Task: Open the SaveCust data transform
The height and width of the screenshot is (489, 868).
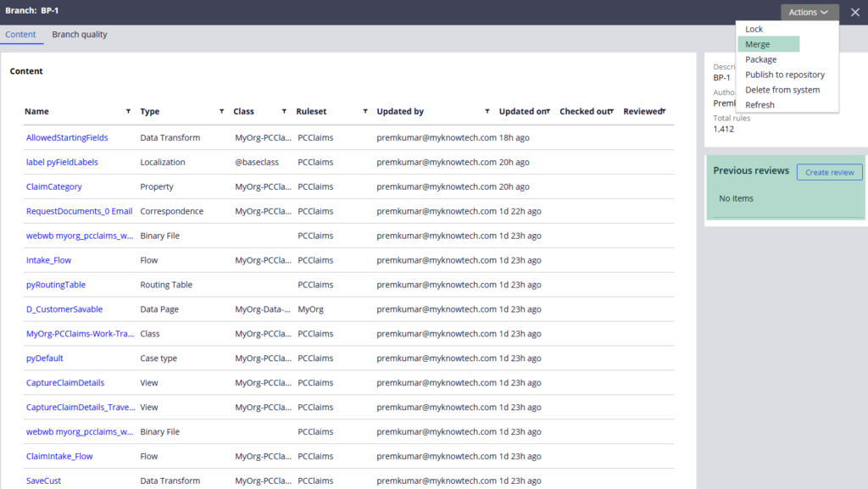Action: (x=44, y=481)
